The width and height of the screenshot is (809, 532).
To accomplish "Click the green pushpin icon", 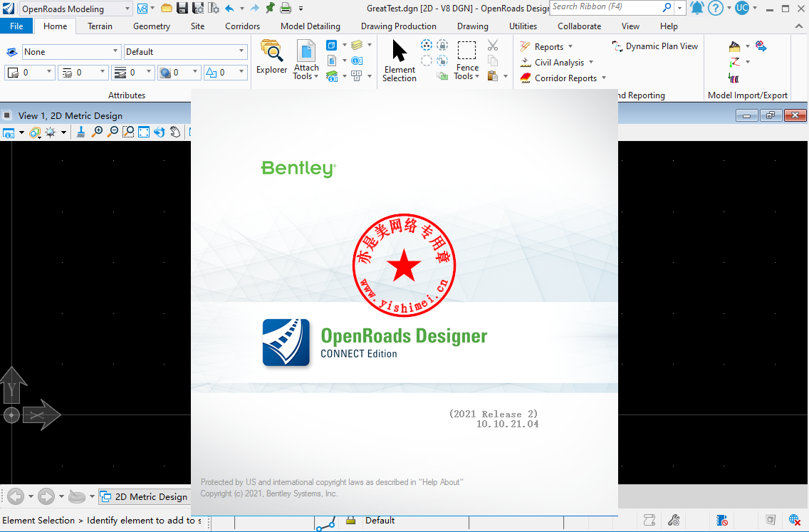I will (x=270, y=8).
